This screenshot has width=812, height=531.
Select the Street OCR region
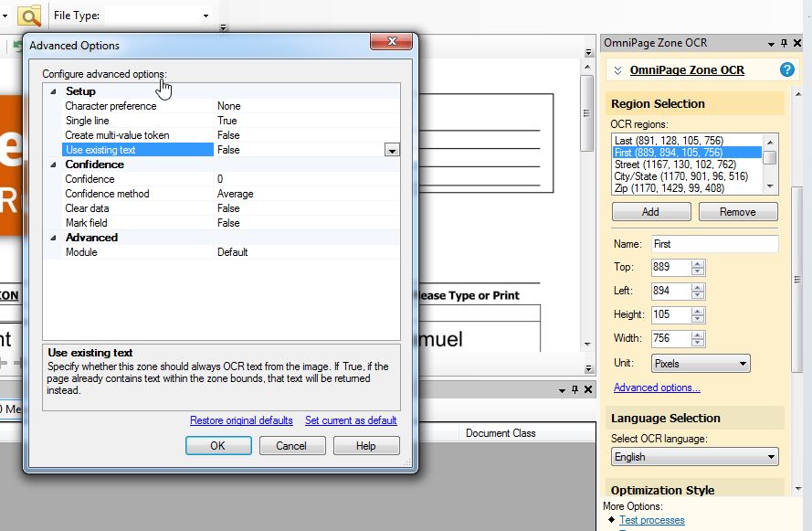(x=687, y=165)
